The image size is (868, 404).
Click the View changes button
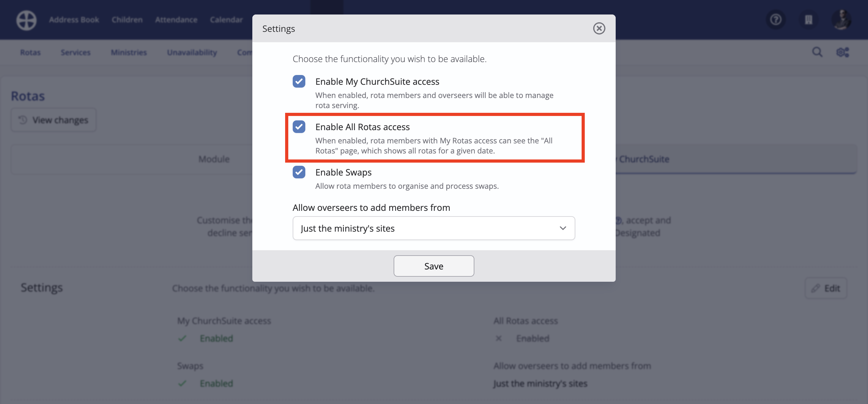(54, 120)
